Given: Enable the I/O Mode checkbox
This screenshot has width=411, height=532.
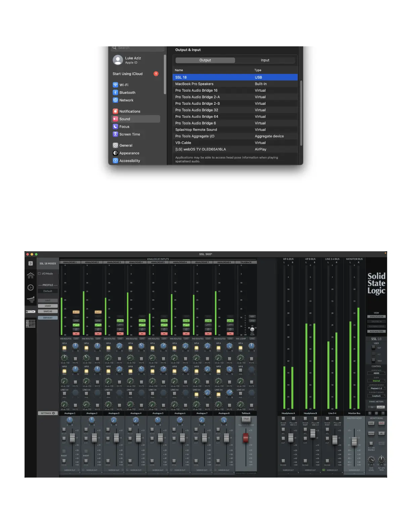Looking at the screenshot, I should tap(39, 274).
